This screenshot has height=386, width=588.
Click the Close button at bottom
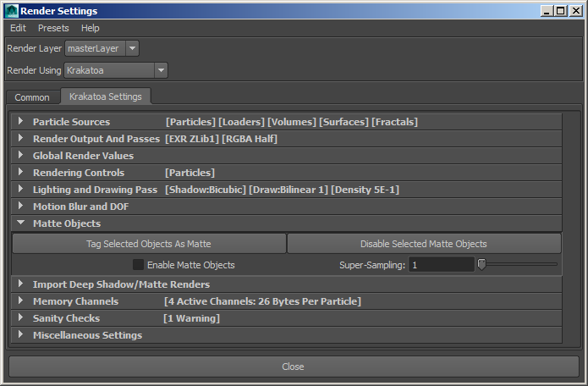coord(294,367)
